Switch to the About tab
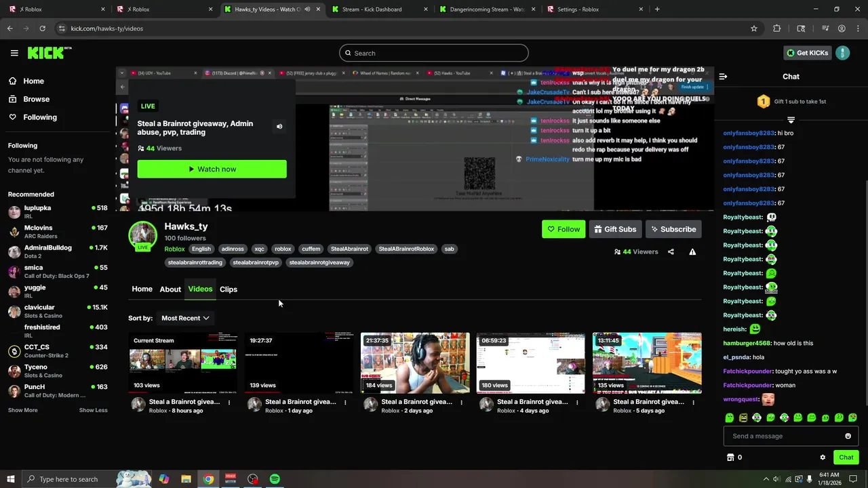The width and height of the screenshot is (868, 488). [x=170, y=289]
